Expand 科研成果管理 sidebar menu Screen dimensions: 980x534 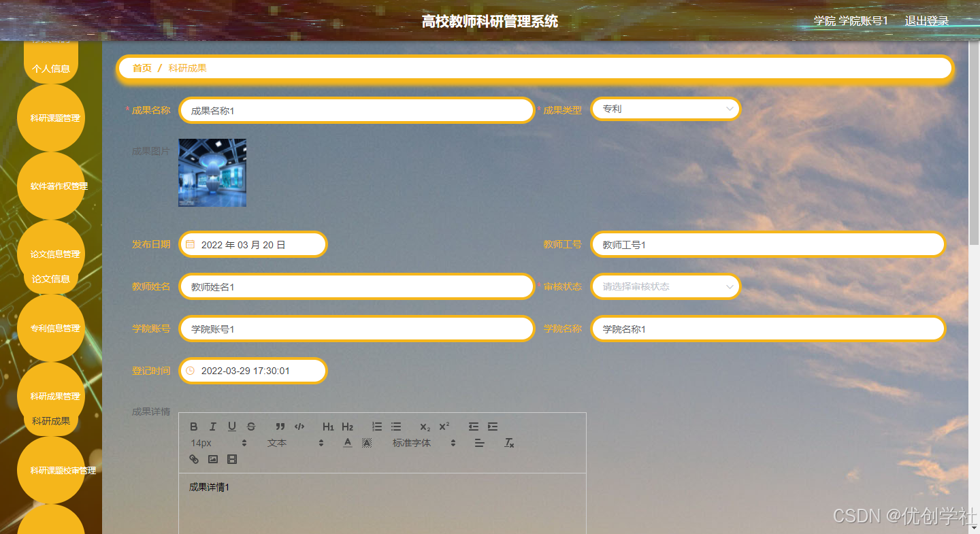[51, 396]
